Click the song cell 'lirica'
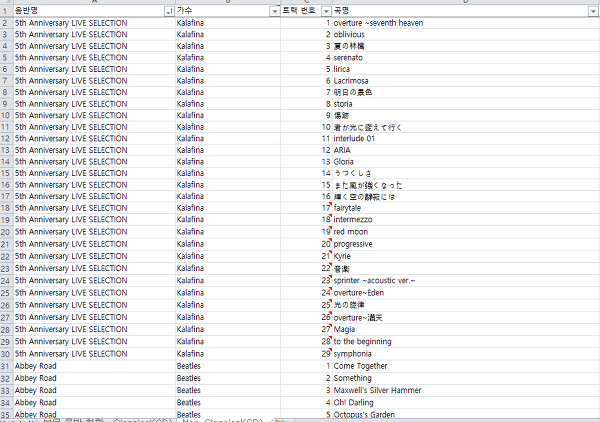Viewport: 600px width, 422px height. click(465, 69)
